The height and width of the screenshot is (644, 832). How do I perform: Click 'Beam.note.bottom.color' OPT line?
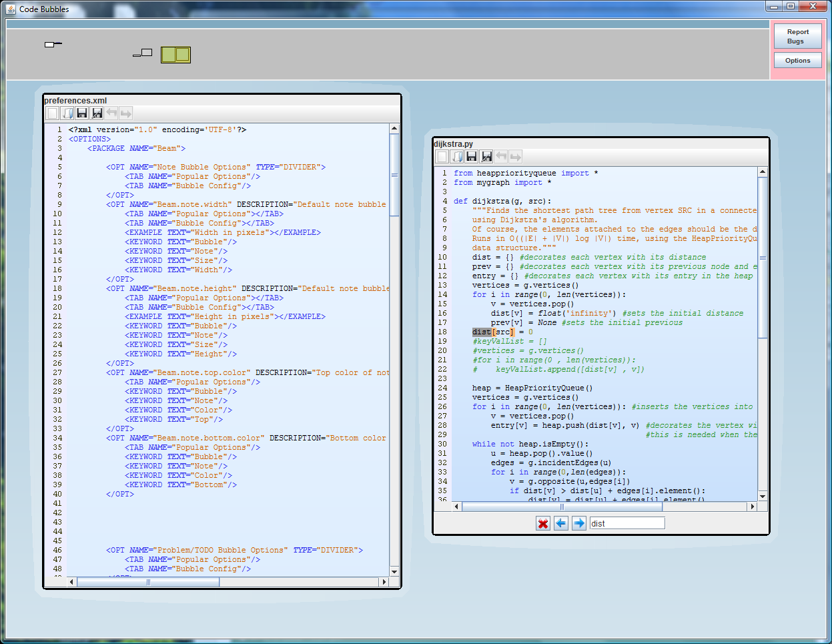click(x=246, y=438)
